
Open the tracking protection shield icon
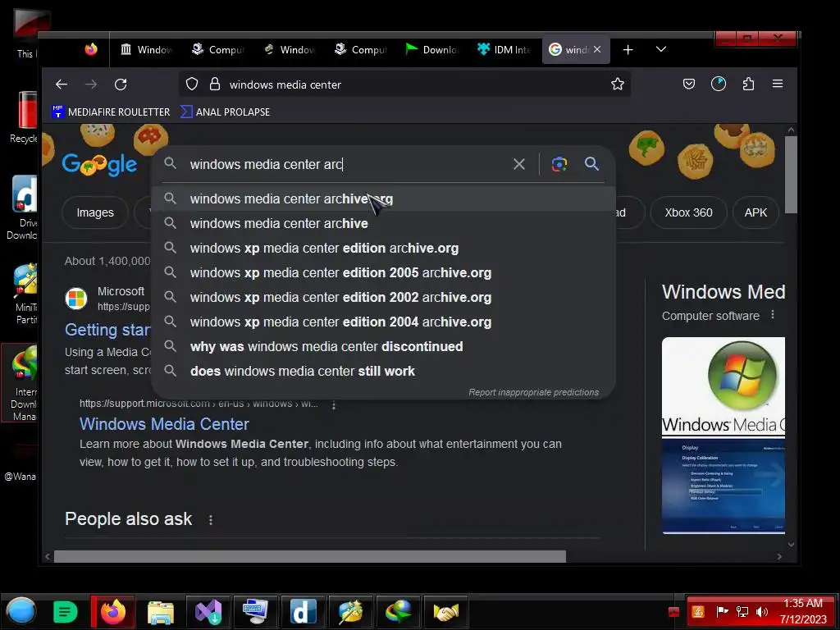tap(192, 84)
